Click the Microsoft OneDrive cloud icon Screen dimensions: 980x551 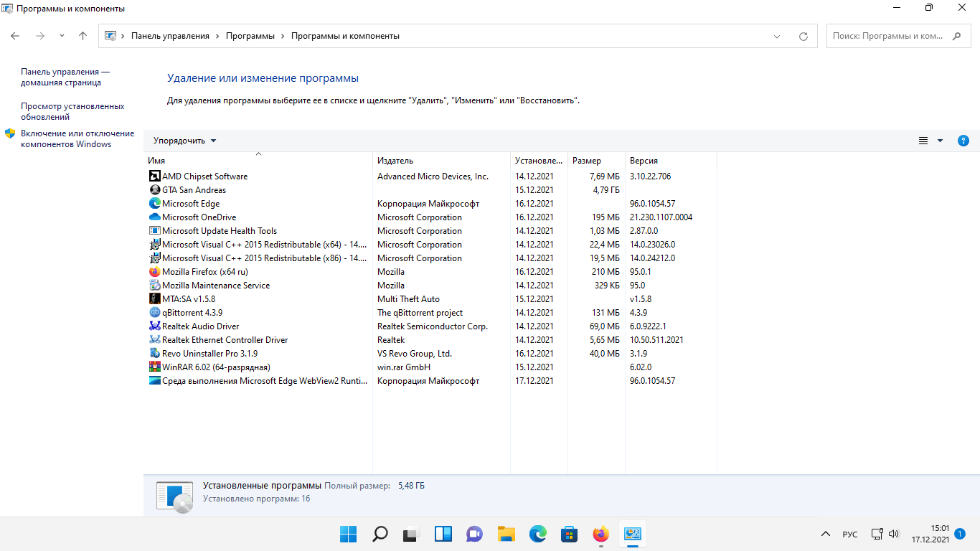tap(154, 217)
